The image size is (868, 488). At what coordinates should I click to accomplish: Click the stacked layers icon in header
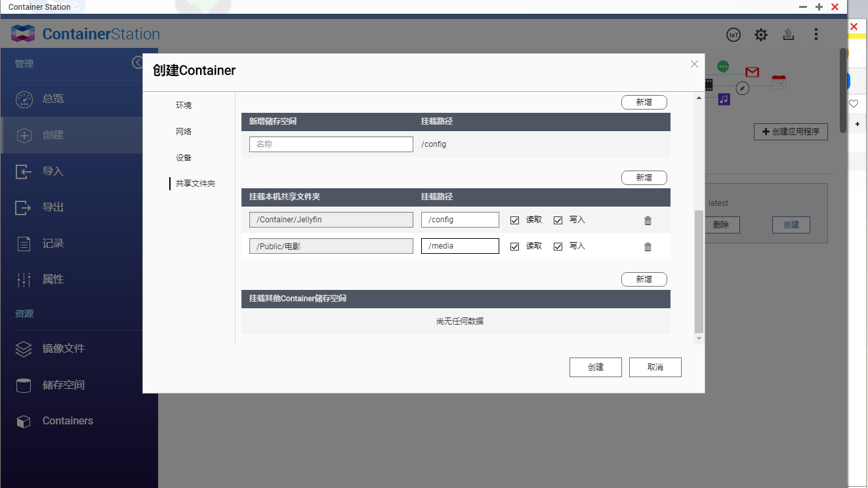(789, 35)
